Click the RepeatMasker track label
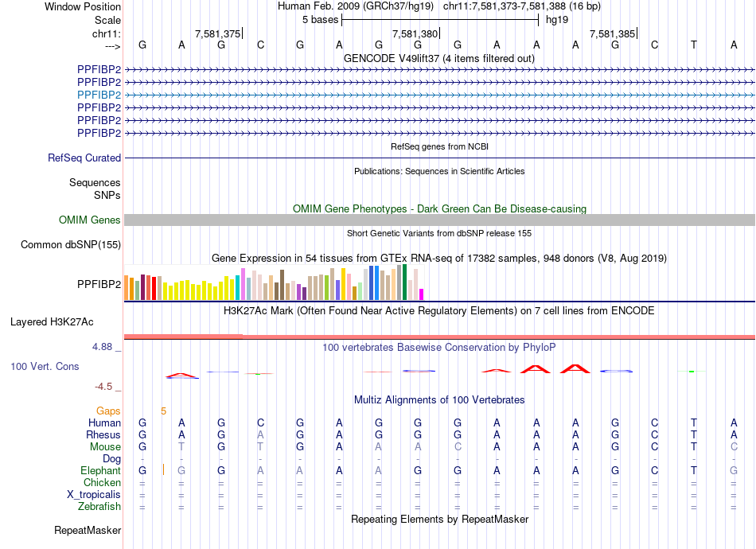The image size is (756, 549). tap(88, 530)
